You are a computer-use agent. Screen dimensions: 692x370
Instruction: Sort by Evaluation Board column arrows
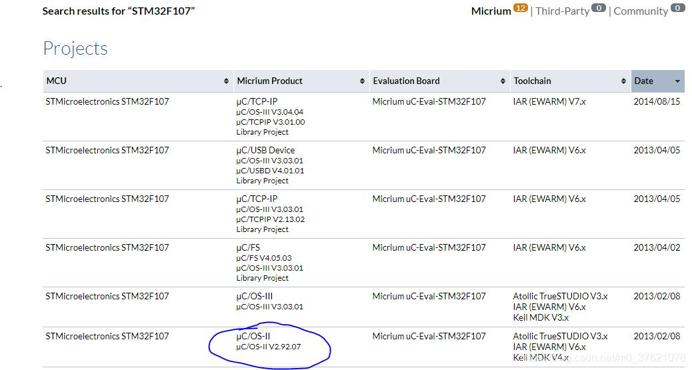point(503,81)
